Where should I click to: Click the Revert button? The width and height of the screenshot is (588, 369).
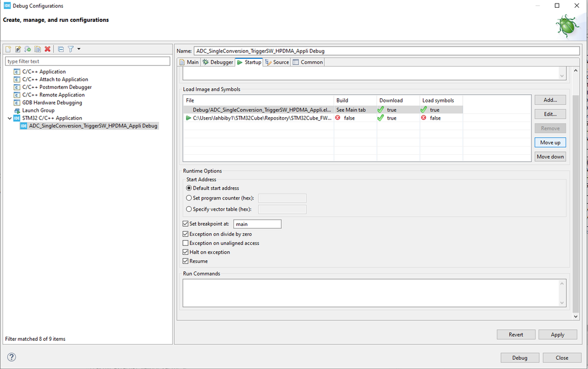(516, 334)
